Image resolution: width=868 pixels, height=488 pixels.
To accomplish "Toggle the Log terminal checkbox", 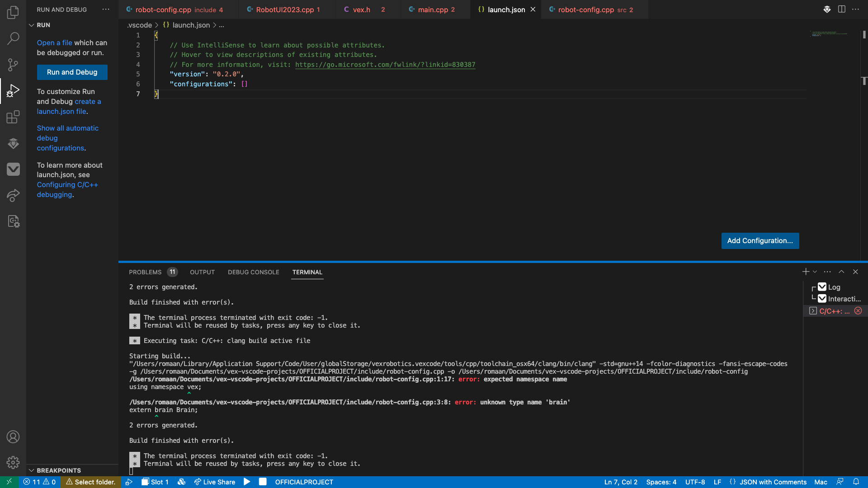I will 822,287.
